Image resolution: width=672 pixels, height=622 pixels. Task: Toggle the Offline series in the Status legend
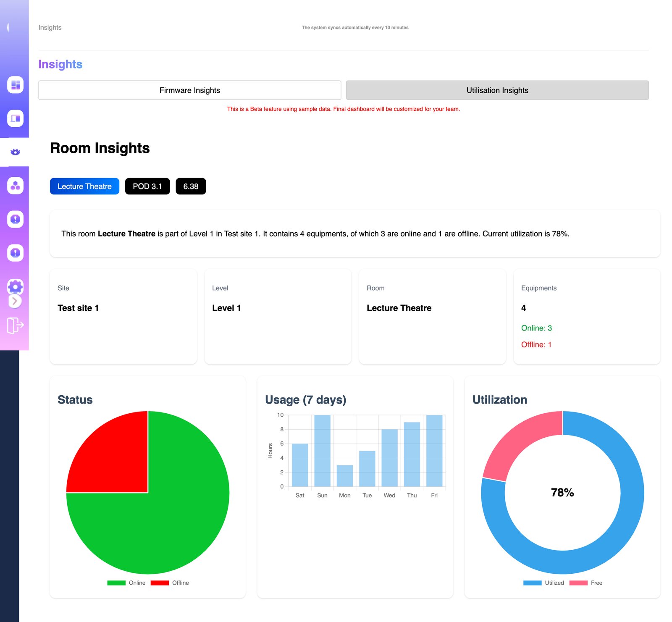171,583
